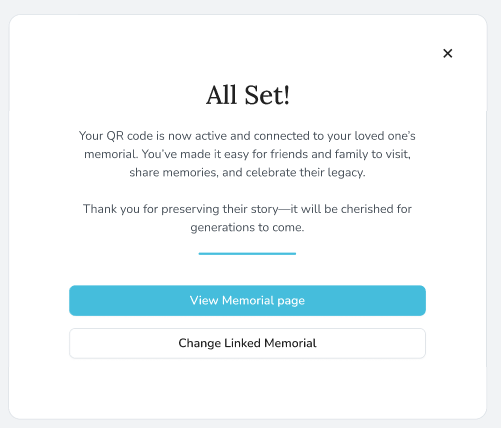501x428 pixels.
Task: Click the words 'generations to come'
Action: [247, 227]
